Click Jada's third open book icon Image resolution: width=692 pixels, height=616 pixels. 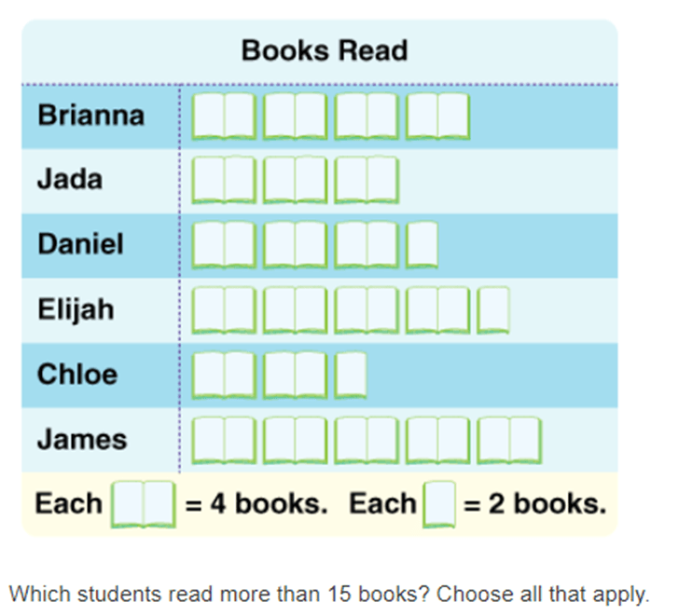point(367,180)
